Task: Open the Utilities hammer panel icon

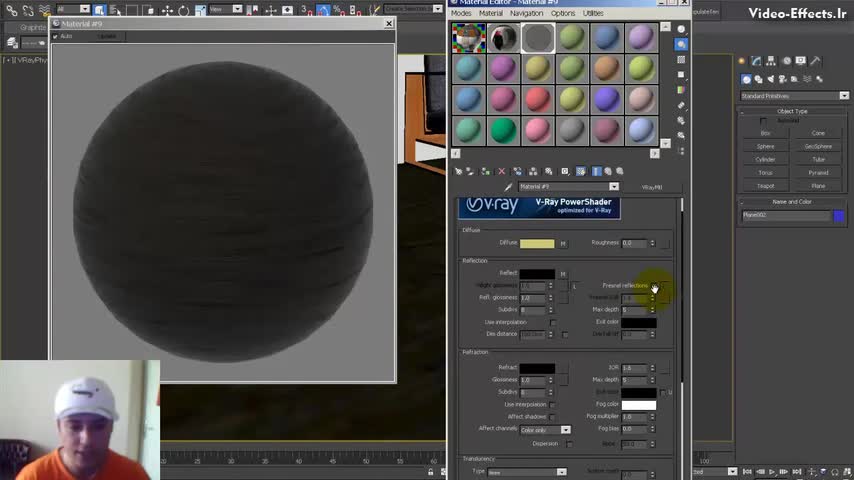Action: coord(817,61)
